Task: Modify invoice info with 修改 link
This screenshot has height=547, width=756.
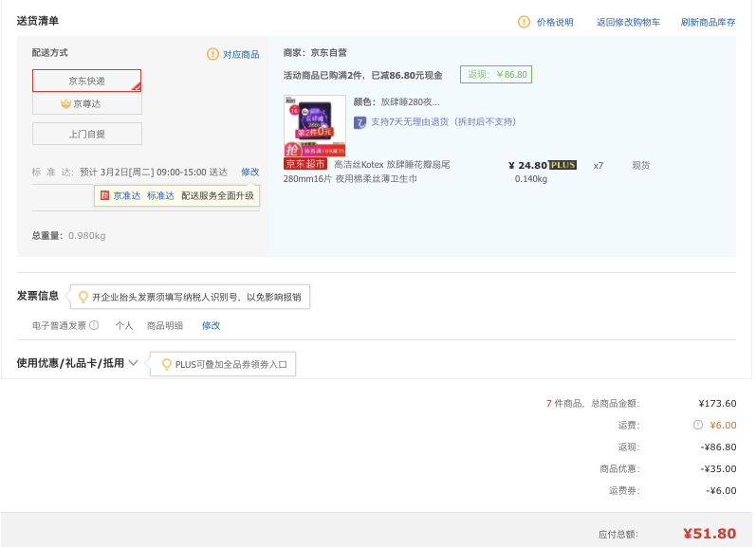Action: (x=212, y=326)
